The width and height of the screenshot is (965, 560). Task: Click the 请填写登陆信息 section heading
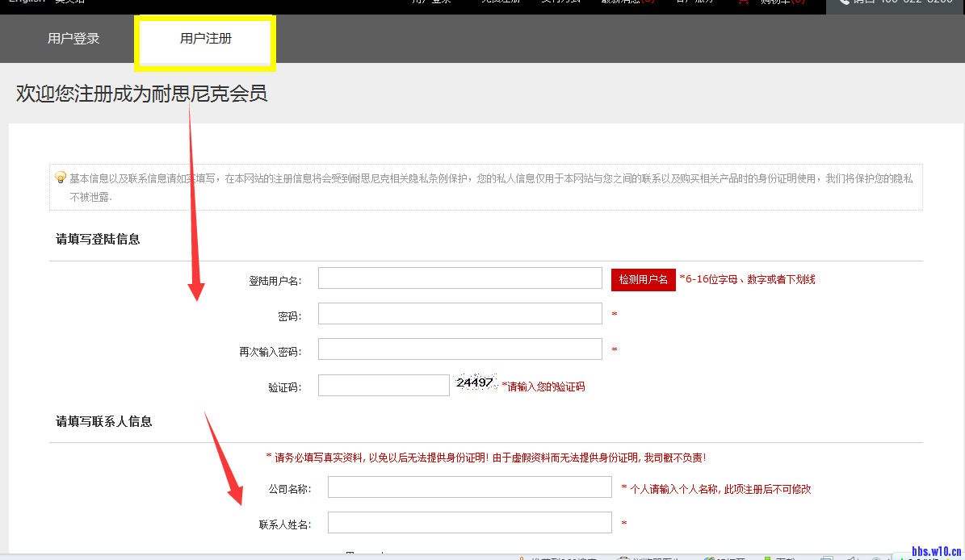point(98,239)
